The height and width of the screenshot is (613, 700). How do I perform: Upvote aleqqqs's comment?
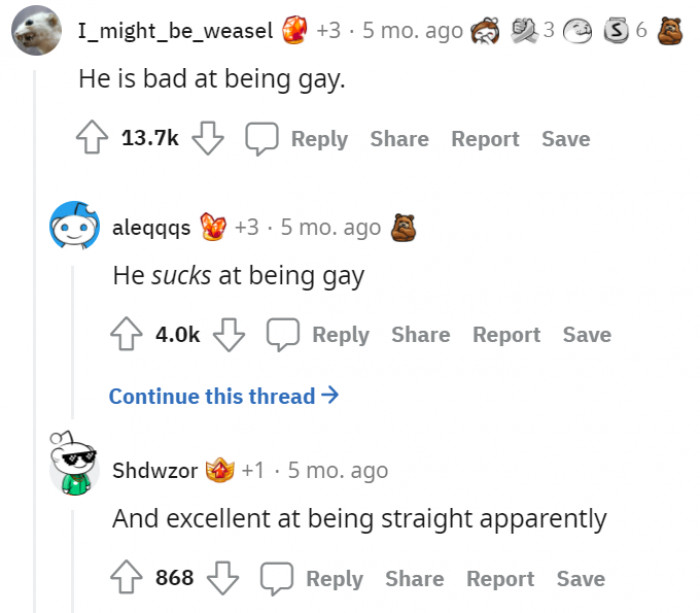126,334
